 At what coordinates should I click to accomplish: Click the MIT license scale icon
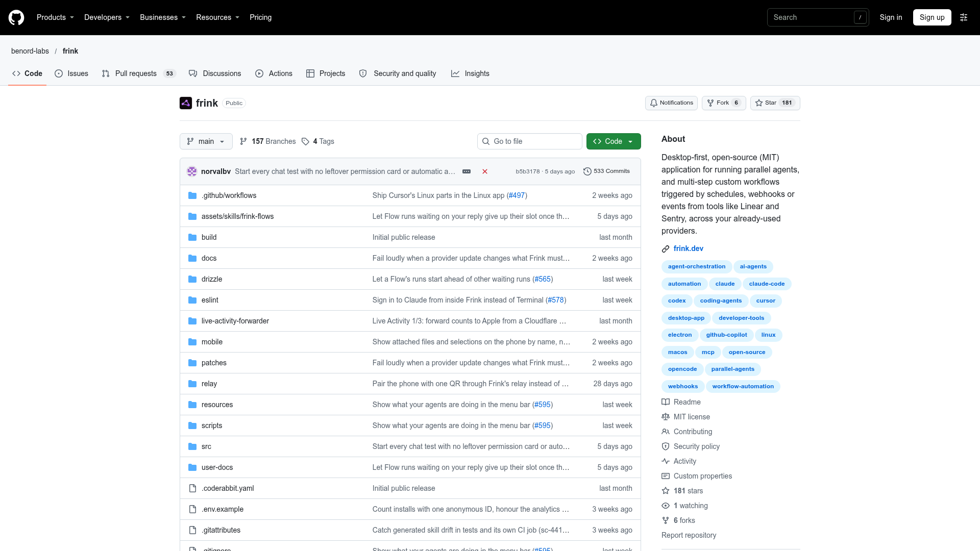[666, 417]
